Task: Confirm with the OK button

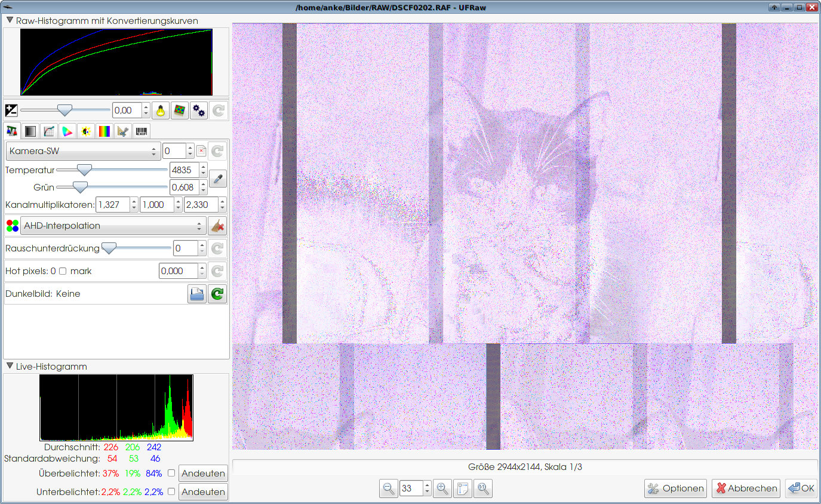Action: 801,488
